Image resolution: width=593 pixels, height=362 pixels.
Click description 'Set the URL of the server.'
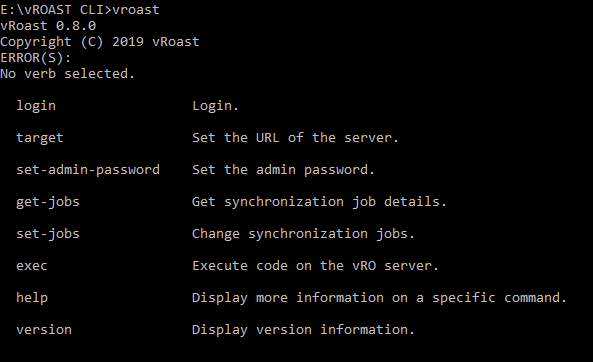[x=295, y=138]
